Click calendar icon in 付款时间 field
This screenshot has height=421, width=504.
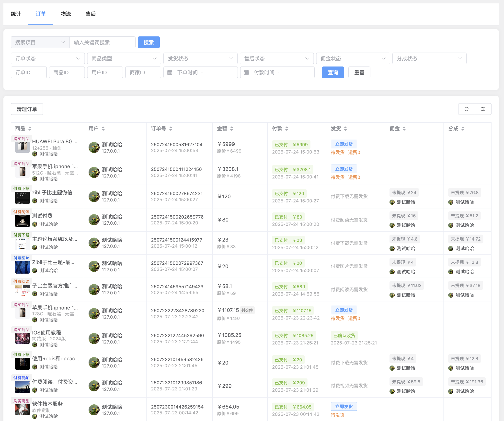[246, 73]
